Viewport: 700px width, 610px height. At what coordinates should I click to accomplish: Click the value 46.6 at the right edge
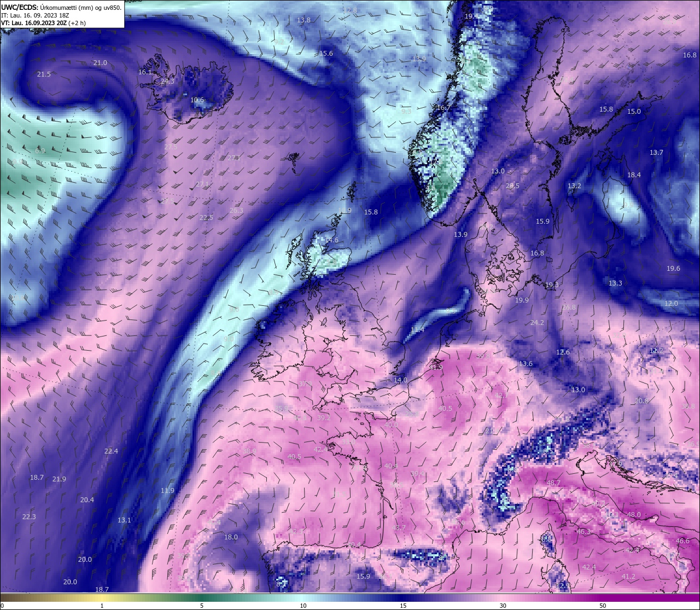point(682,541)
